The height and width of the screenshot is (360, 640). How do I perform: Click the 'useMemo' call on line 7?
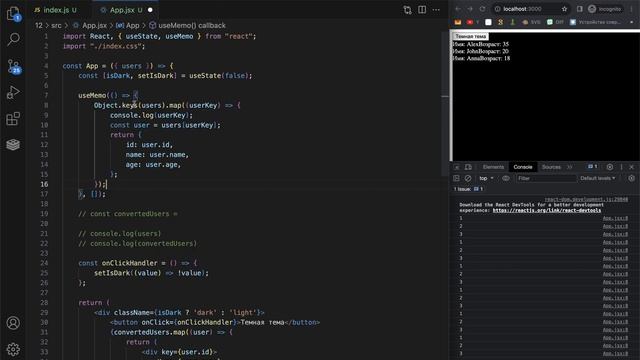(92, 96)
